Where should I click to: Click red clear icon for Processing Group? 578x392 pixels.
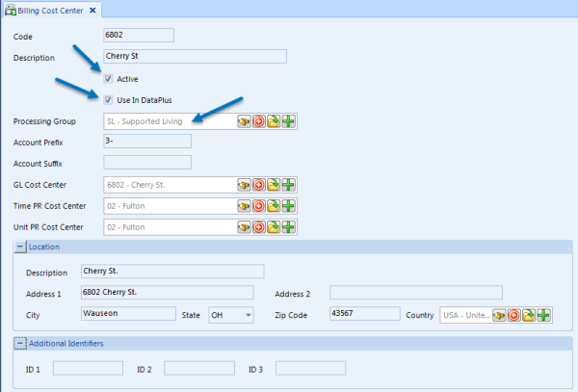pyautogui.click(x=259, y=121)
